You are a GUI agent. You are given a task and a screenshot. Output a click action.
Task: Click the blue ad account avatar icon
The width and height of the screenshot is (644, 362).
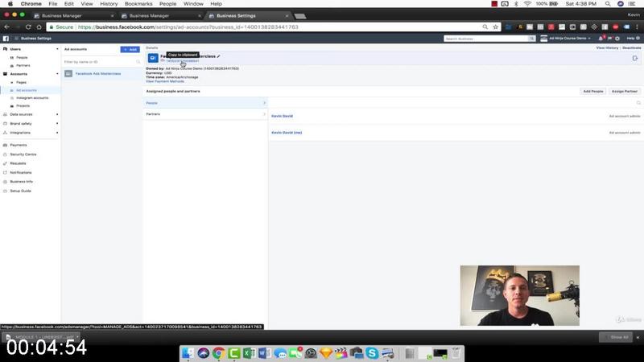(153, 58)
